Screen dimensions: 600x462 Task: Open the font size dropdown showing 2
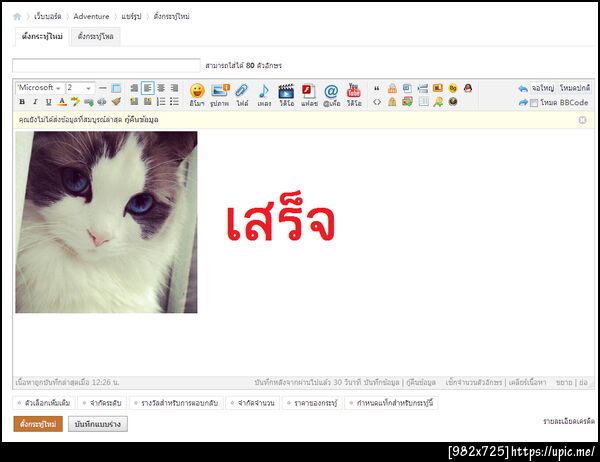[80, 88]
